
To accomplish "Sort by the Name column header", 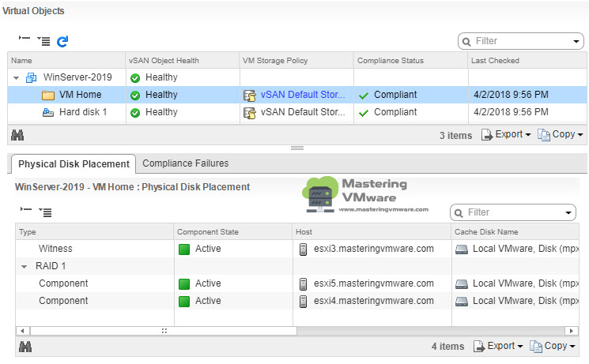I will pos(66,61).
